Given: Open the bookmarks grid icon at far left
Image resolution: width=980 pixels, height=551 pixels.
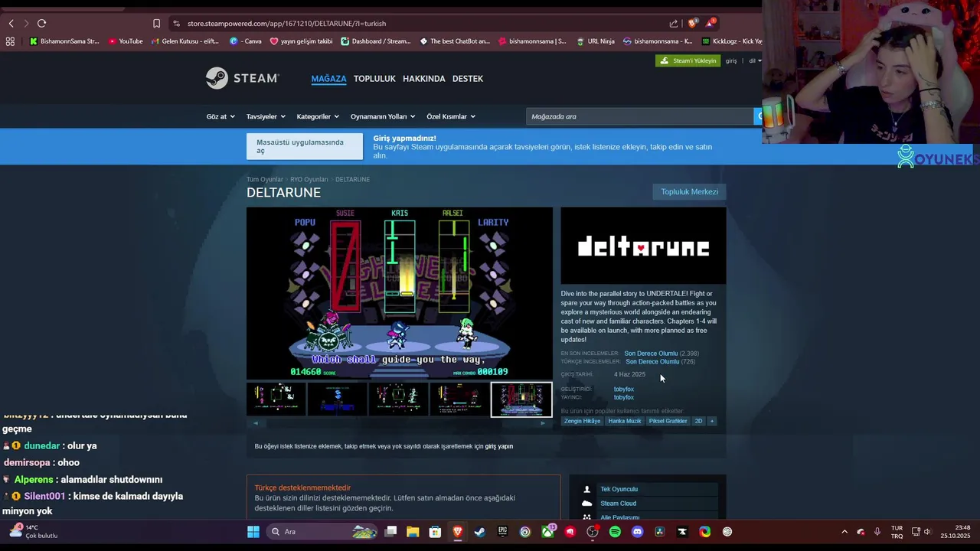Looking at the screenshot, I should point(10,41).
